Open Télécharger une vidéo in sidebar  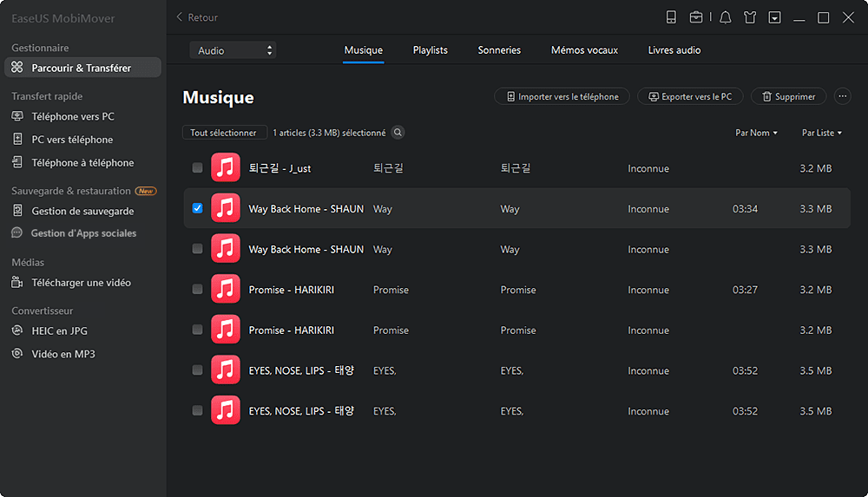82,282
